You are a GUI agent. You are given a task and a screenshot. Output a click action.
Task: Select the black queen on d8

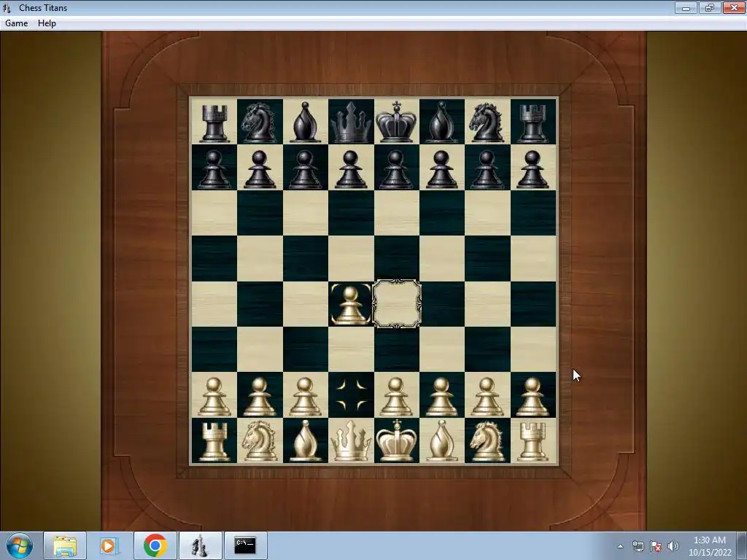pyautogui.click(x=351, y=122)
